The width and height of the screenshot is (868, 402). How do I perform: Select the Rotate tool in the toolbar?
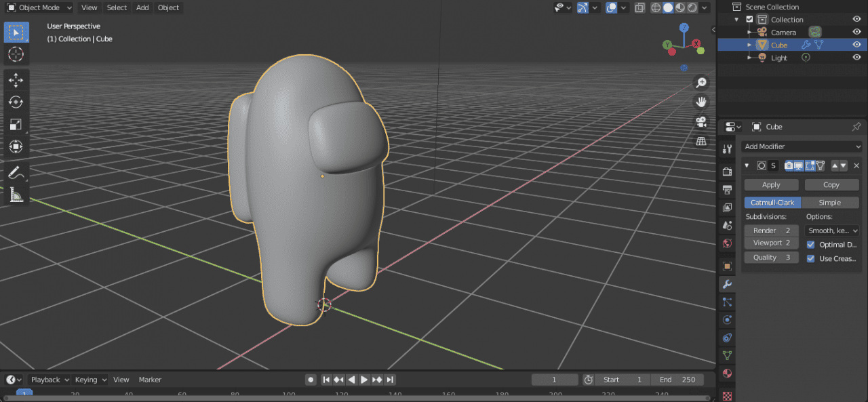[16, 102]
